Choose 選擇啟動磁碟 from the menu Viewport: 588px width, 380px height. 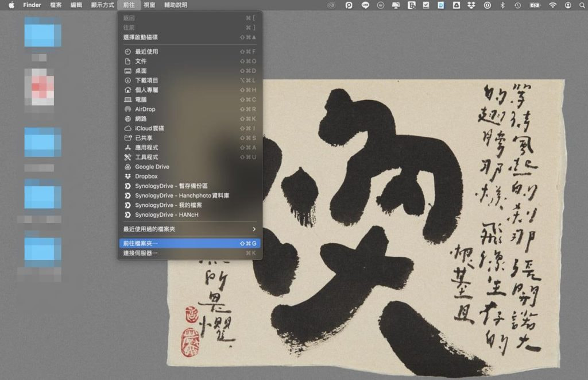(189, 37)
